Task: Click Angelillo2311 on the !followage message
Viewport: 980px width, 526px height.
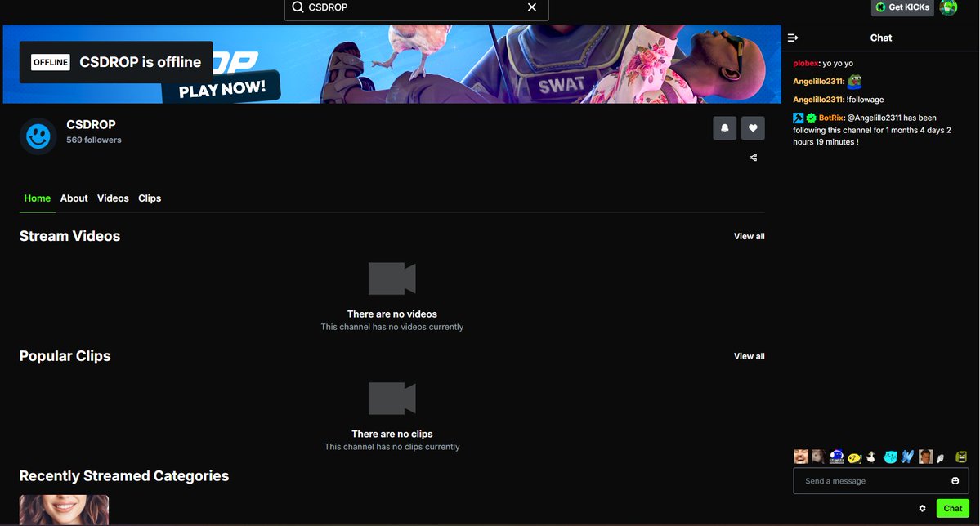Action: pyautogui.click(x=817, y=100)
